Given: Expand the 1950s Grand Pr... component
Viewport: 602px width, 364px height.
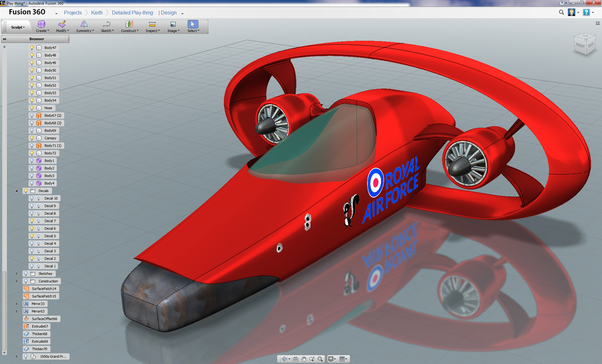Looking at the screenshot, I should (x=16, y=356).
